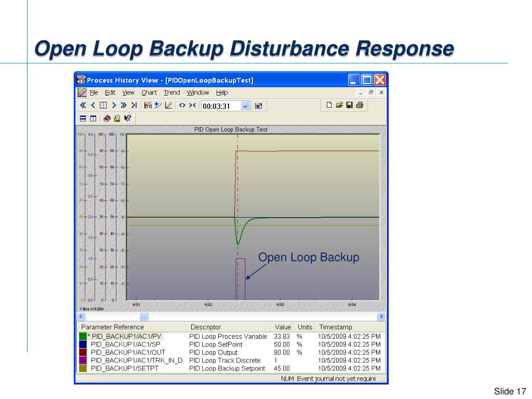Click the double-left fast rewind arrow

coord(83,105)
